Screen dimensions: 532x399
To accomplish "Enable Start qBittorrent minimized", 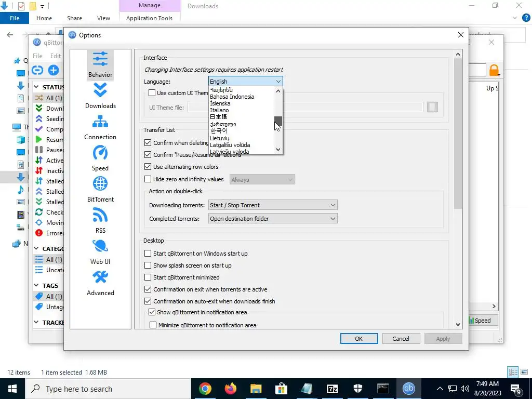I will click(148, 277).
